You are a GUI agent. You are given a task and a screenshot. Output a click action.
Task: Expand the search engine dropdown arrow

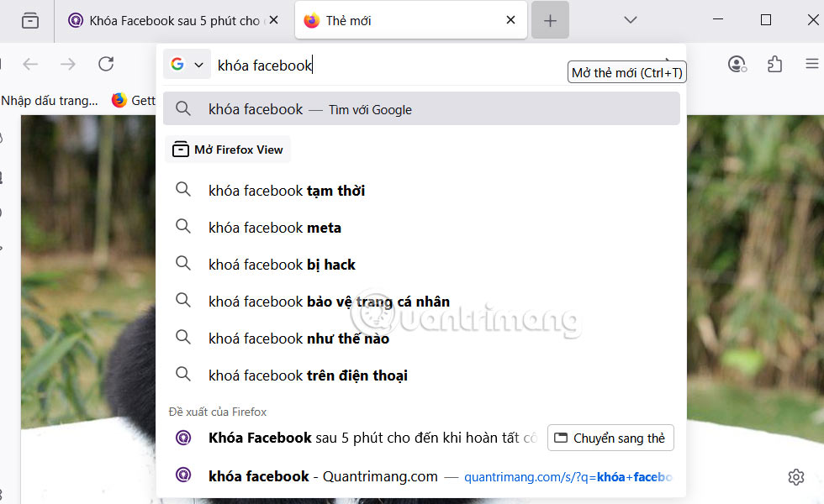[x=199, y=64]
